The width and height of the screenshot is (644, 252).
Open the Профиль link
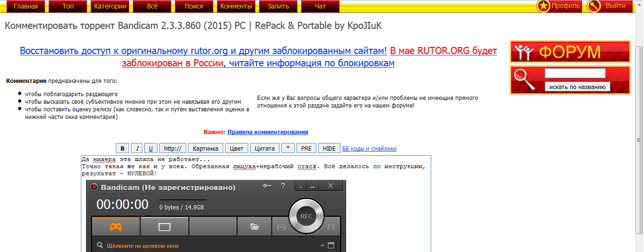point(566,6)
